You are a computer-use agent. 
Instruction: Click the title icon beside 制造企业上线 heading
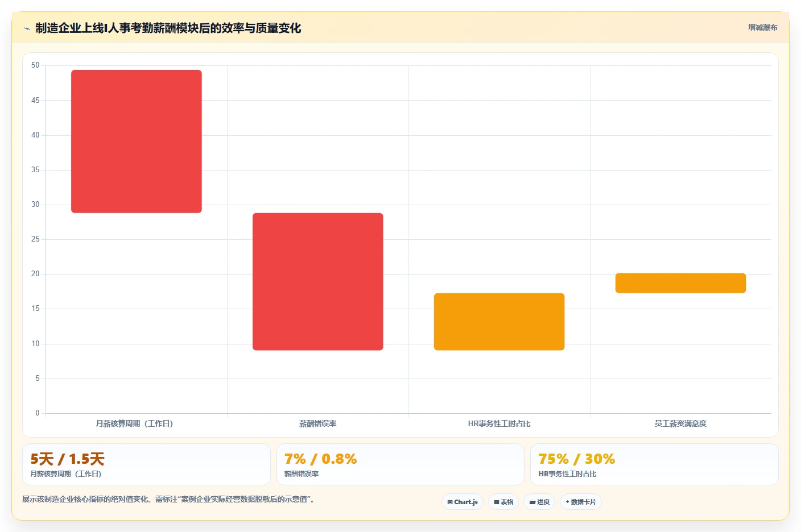point(27,28)
